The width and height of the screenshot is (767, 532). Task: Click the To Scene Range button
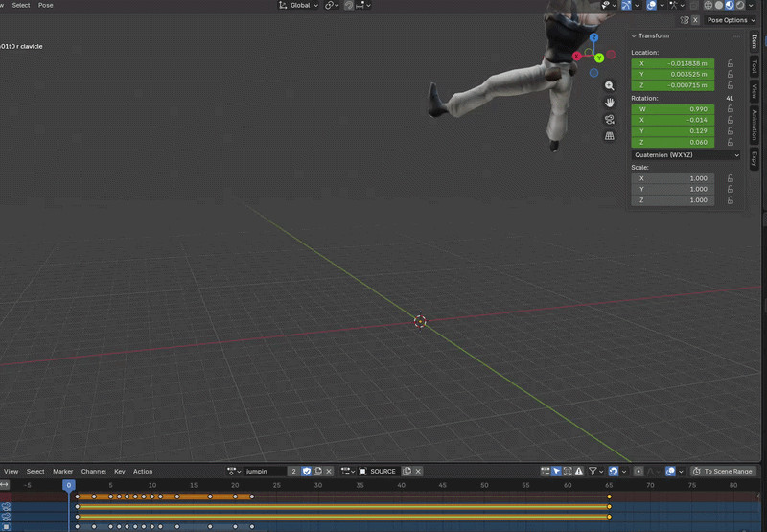click(x=723, y=472)
